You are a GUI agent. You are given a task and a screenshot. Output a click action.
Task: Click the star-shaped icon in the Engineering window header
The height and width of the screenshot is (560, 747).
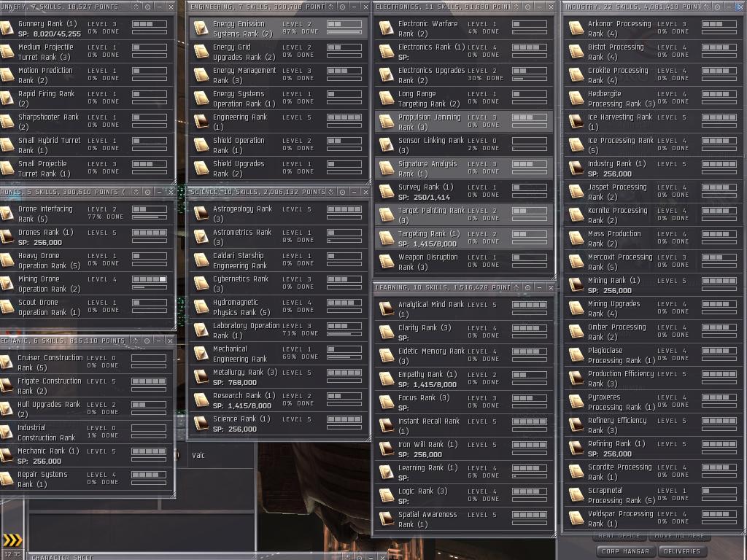tap(330, 7)
